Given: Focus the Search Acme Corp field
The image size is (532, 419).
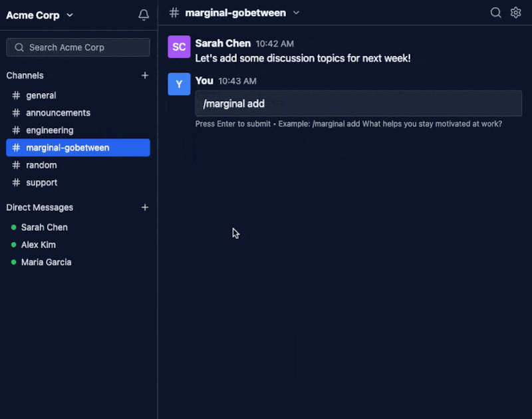Looking at the screenshot, I should click(78, 47).
